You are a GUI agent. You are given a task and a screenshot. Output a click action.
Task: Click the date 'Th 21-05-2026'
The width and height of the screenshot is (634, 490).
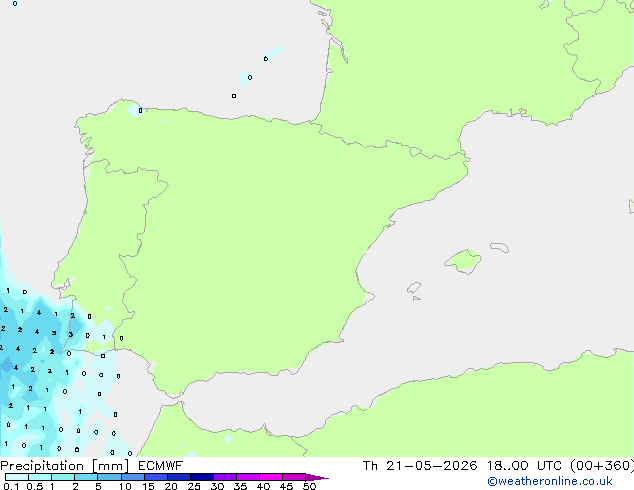point(420,466)
